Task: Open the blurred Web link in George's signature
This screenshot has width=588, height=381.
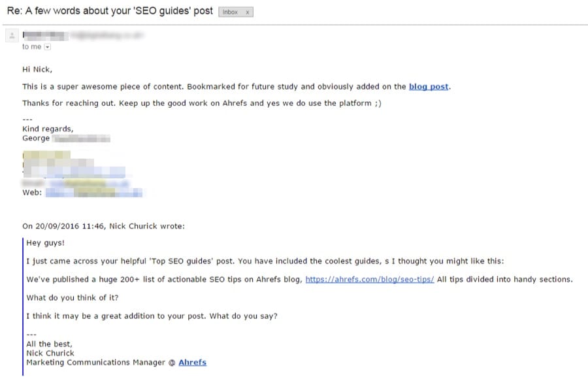Action: pos(93,193)
